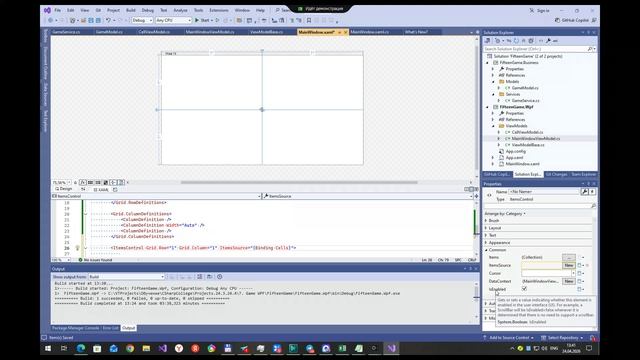Open the Show output from dropdown
The width and height of the screenshot is (640, 360).
pyautogui.click(x=126, y=277)
